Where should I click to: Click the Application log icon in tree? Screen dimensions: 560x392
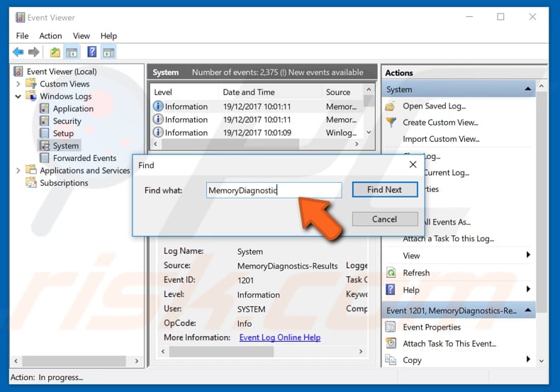pyautogui.click(x=45, y=108)
